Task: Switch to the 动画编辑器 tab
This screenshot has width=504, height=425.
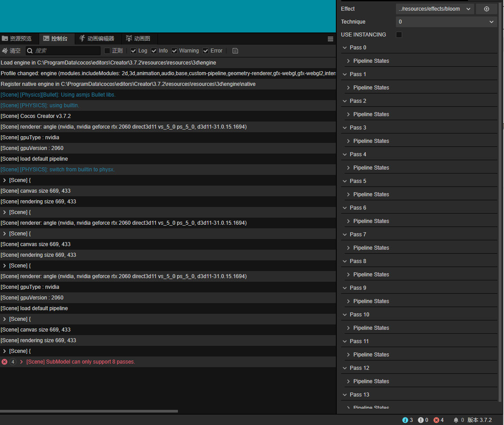Action: (97, 39)
